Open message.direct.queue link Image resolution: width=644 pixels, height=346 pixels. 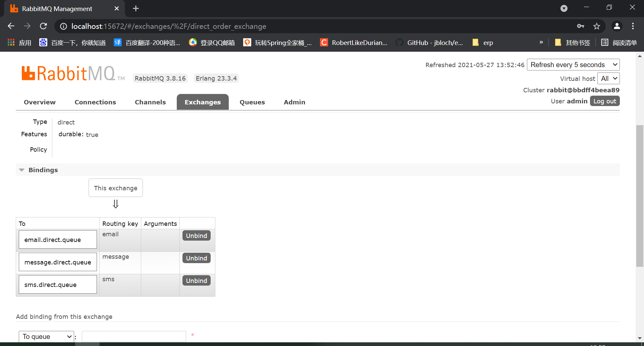tap(58, 262)
